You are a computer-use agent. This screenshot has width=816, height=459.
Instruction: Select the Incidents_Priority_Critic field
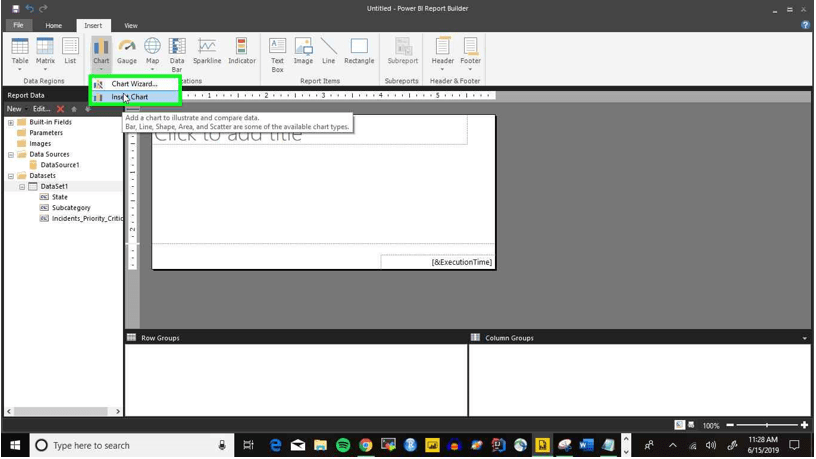click(86, 219)
